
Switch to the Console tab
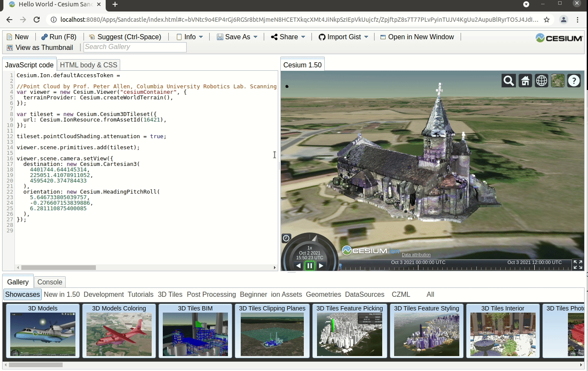pos(50,282)
